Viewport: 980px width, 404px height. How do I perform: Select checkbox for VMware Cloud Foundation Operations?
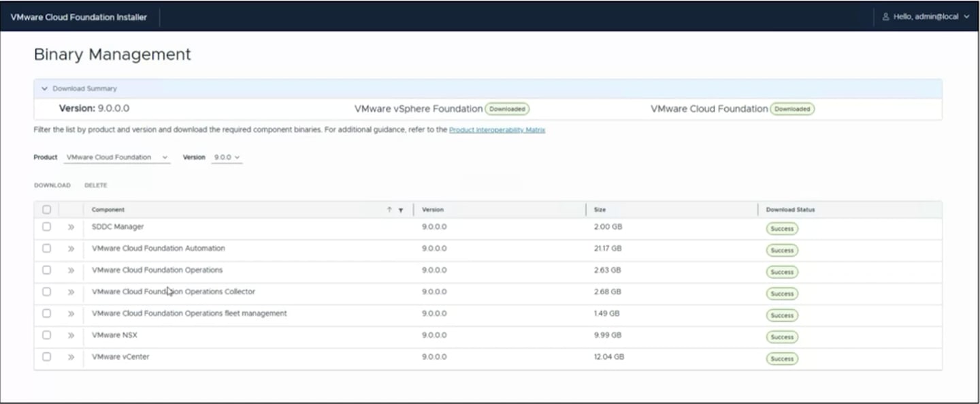click(46, 270)
